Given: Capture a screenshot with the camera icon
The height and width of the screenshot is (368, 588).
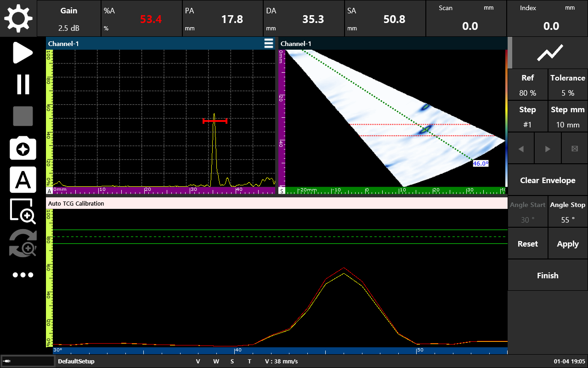Looking at the screenshot, I should coord(23,148).
